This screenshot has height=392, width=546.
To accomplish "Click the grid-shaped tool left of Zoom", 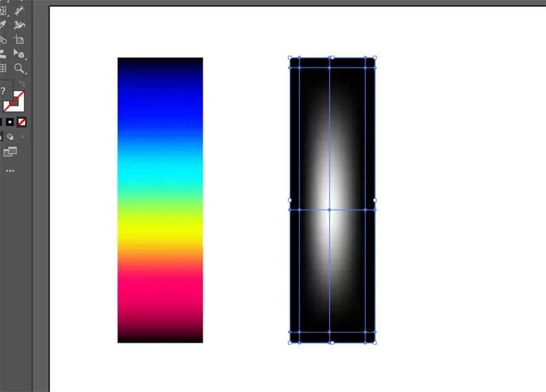I will 3,69.
